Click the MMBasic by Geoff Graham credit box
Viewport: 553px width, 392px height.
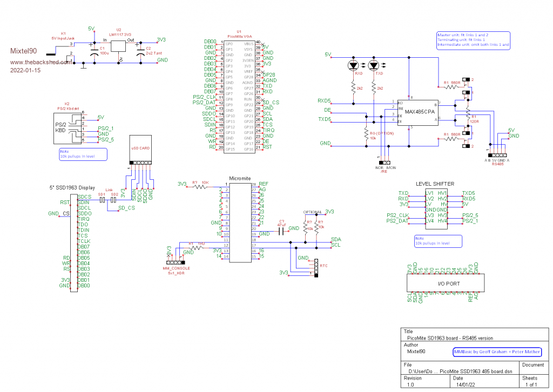pos(496,352)
